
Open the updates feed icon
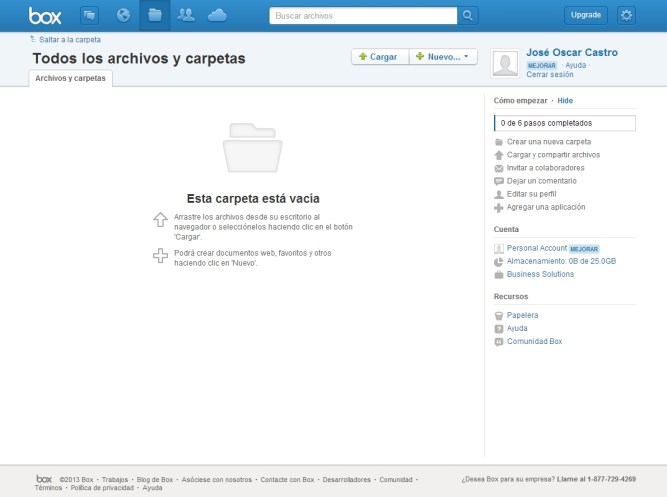tap(90, 15)
